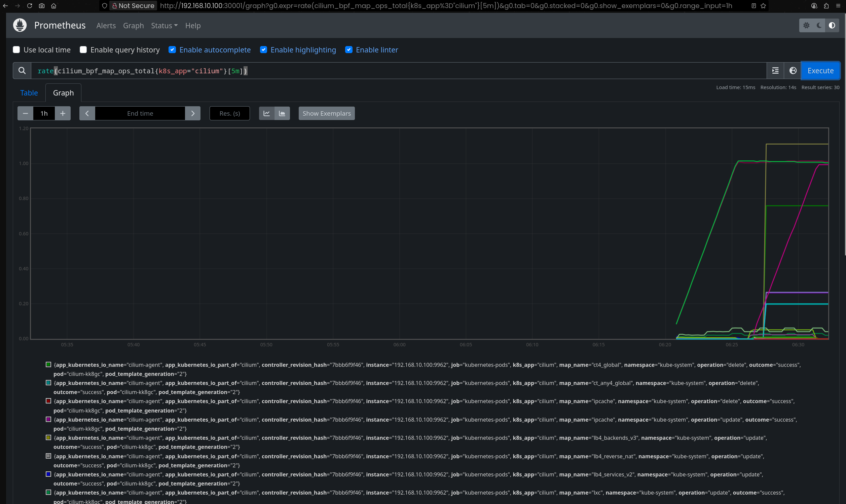Open the Graph nav link
The height and width of the screenshot is (504, 846).
[134, 26]
